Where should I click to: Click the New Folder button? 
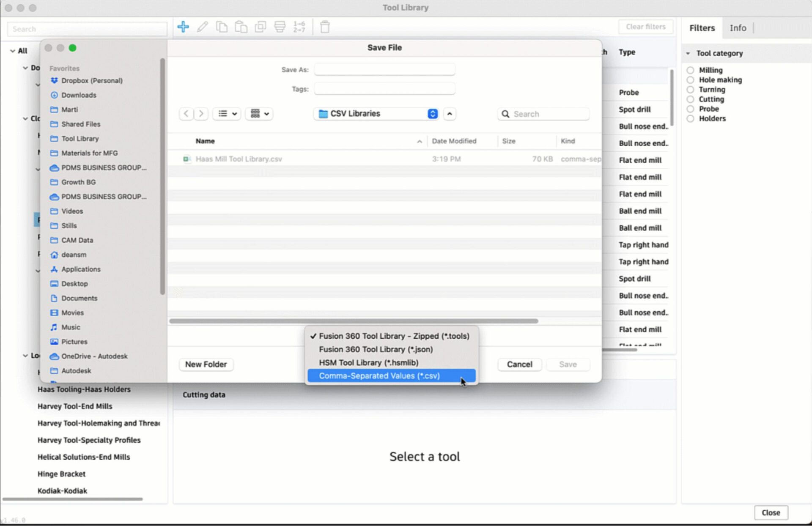coord(206,364)
